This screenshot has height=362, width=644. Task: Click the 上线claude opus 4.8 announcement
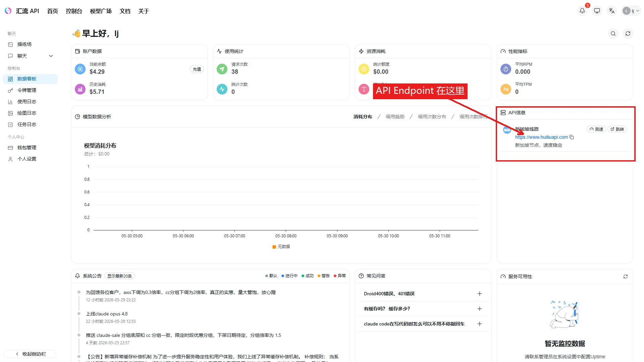pos(107,314)
